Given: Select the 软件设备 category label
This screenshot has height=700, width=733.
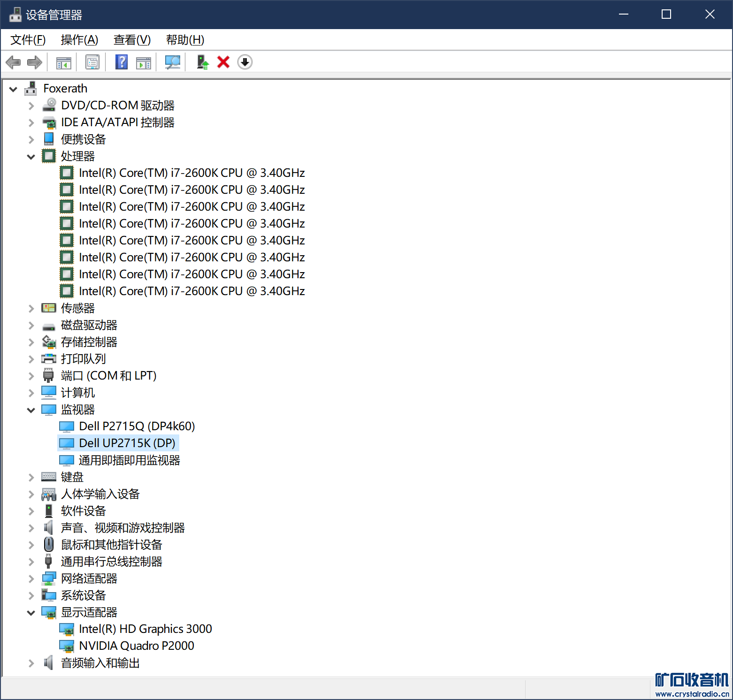Looking at the screenshot, I should click(84, 510).
